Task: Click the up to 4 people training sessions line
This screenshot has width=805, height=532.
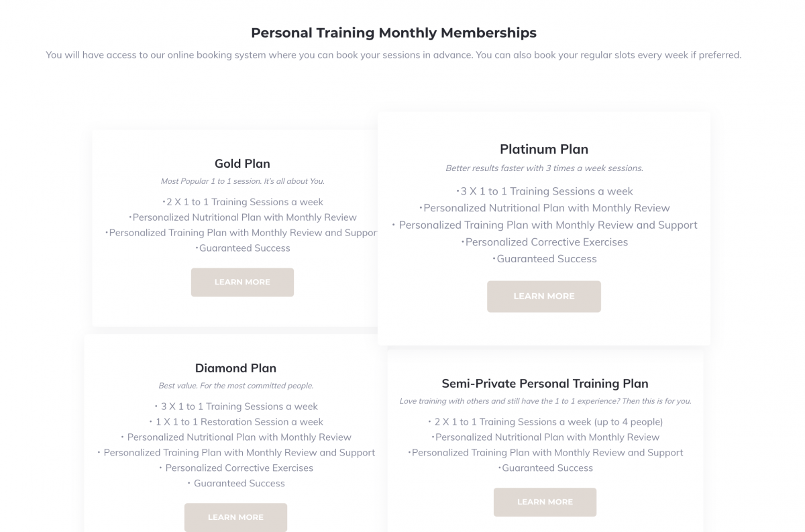Action: click(x=545, y=422)
